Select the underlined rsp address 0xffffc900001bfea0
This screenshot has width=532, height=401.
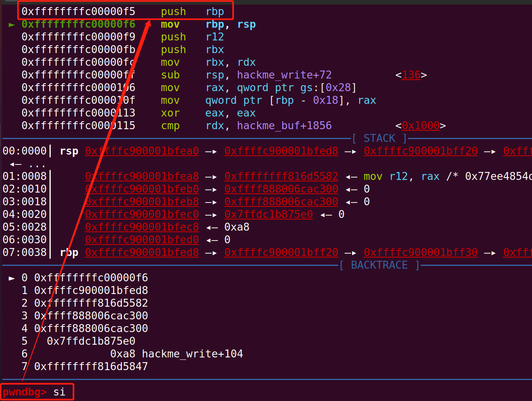141,151
